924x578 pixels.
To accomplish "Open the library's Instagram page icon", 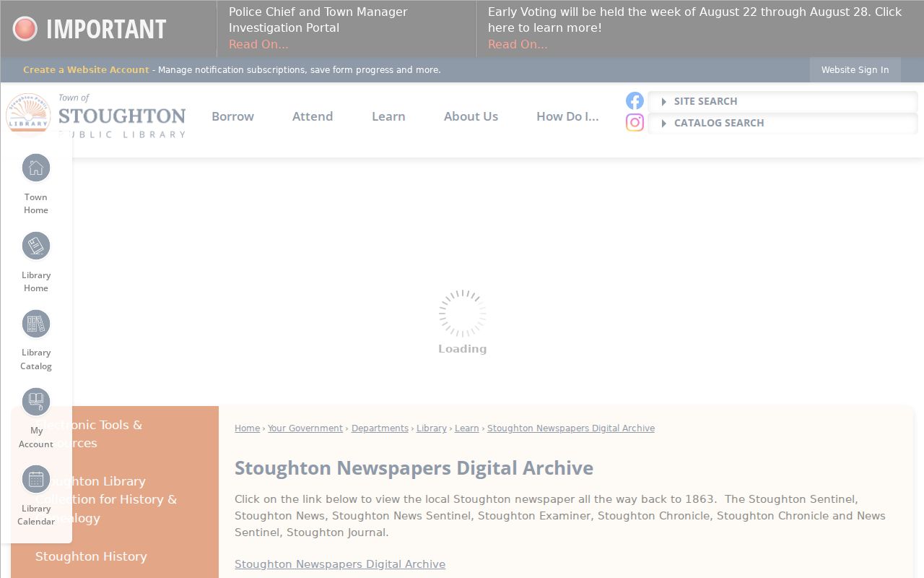I will (635, 123).
